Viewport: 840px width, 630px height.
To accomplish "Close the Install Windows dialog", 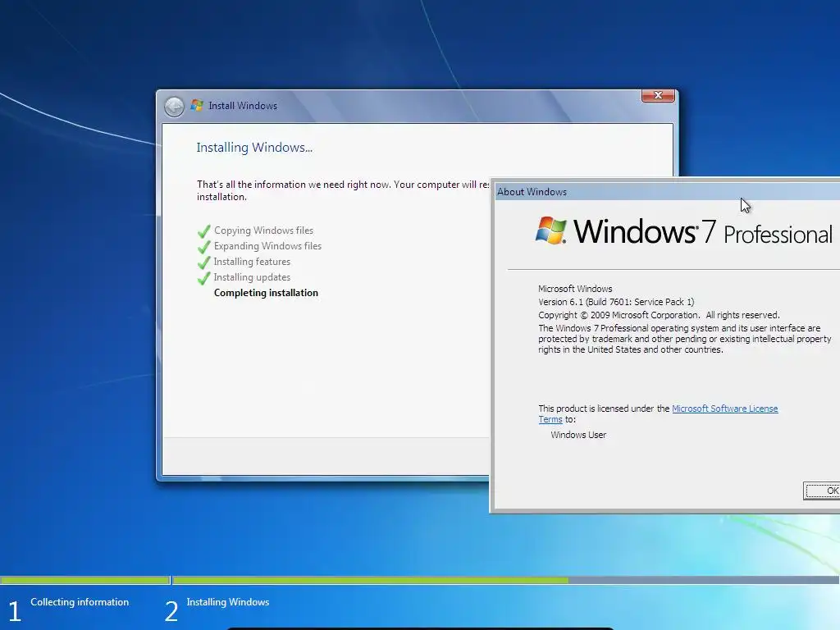I will point(658,95).
